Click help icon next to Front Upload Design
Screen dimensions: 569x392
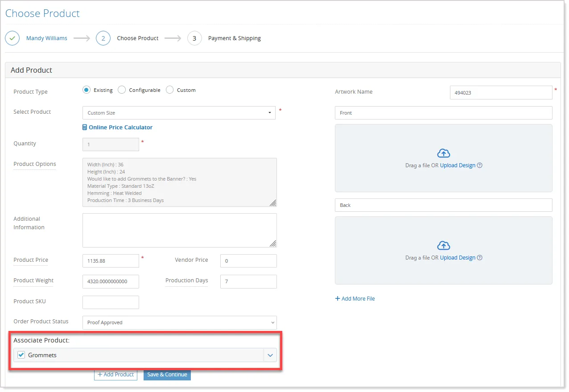click(x=480, y=165)
